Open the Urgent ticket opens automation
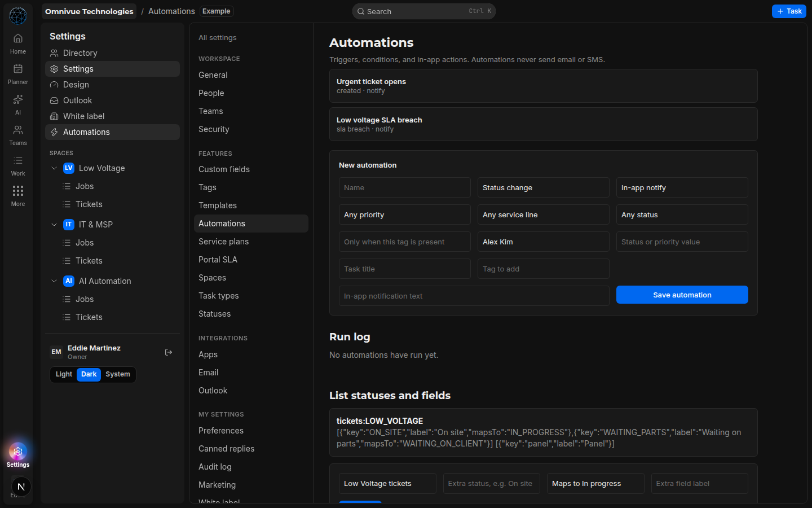The width and height of the screenshot is (812, 508). click(x=544, y=86)
